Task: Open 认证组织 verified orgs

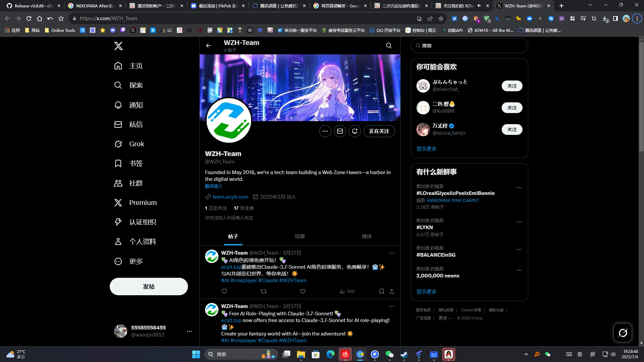Action: pos(136,222)
